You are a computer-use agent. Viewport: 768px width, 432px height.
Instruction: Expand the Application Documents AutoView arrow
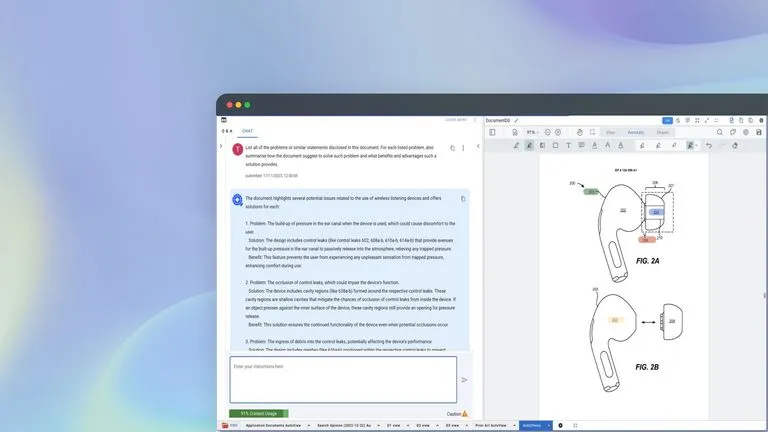click(x=309, y=426)
